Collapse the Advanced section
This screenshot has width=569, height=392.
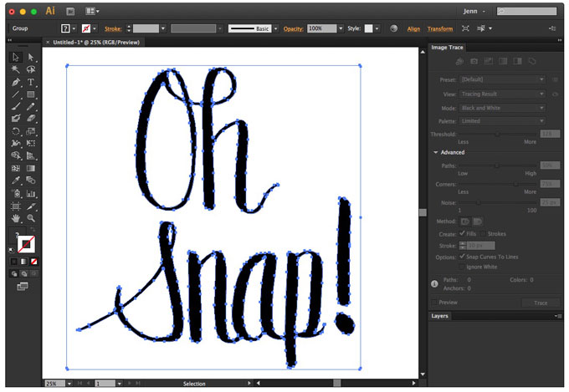click(x=436, y=152)
